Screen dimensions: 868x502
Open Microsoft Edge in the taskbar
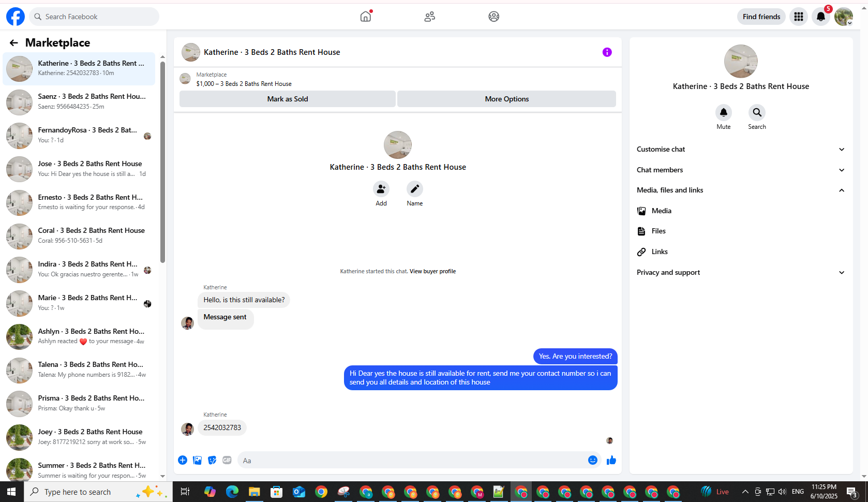click(x=232, y=492)
